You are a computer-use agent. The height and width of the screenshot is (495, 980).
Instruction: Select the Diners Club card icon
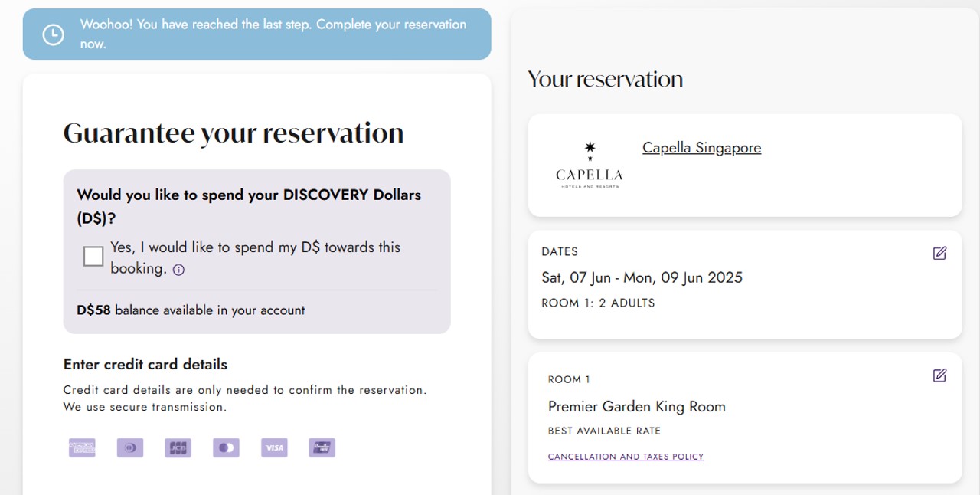(130, 447)
